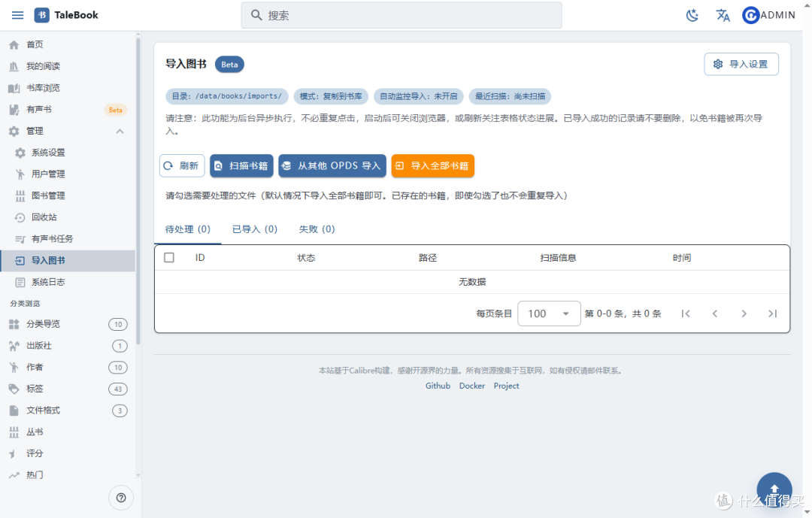The image size is (812, 518).
Task: Click the 模式: 复制到书库 chip
Action: (331, 96)
